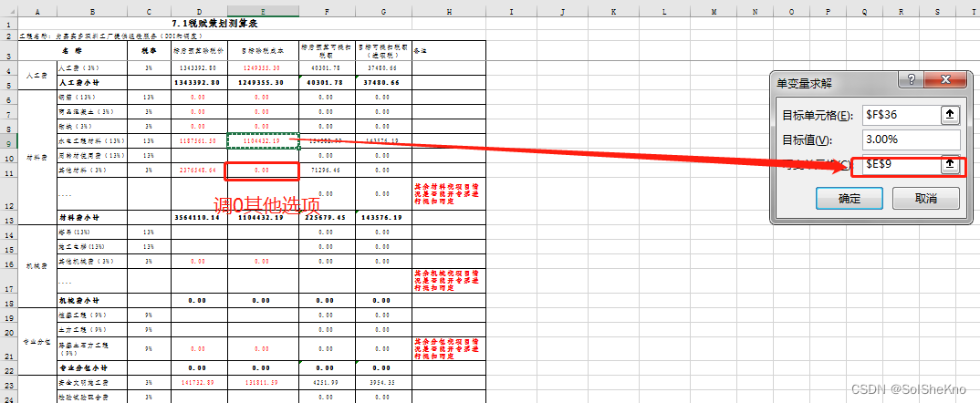This screenshot has width=980, height=403.
Task: Click bold subtotal 225679.45
Action: click(327, 218)
